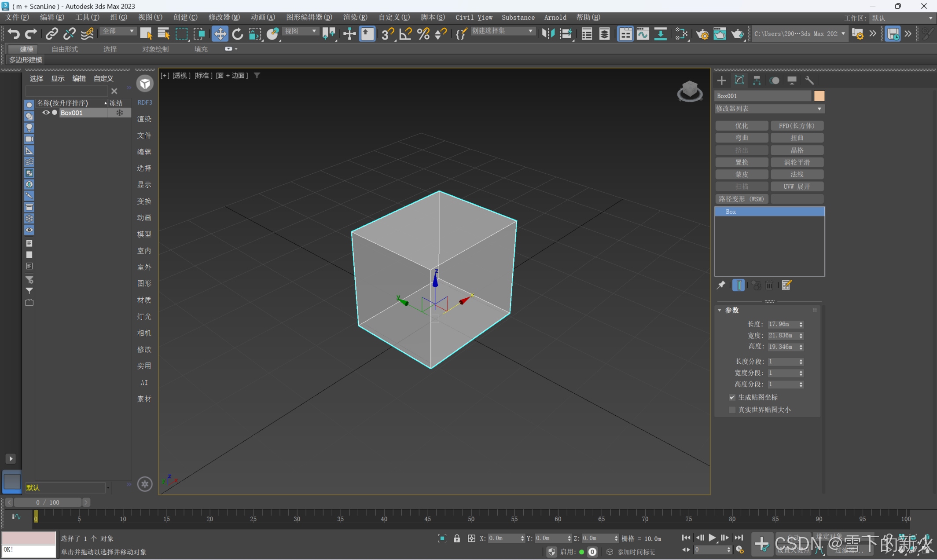Open the Render Setup teapot icon
The width and height of the screenshot is (937, 560).
pos(702,34)
